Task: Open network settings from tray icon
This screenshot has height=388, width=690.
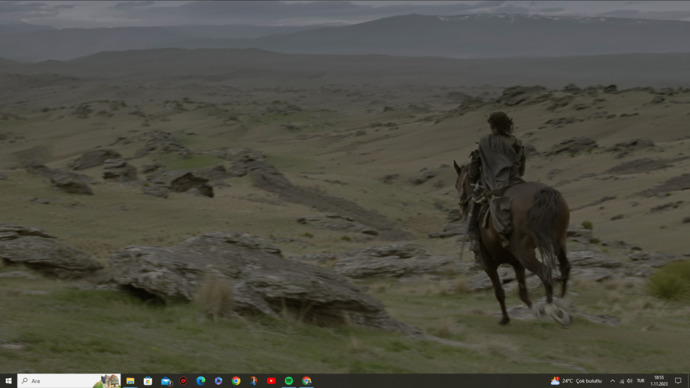Action: (622, 381)
